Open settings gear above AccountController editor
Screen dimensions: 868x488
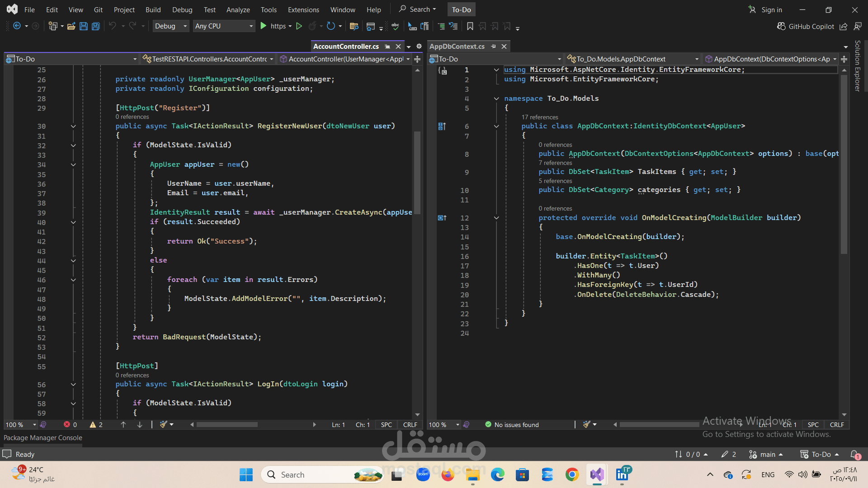tap(419, 46)
